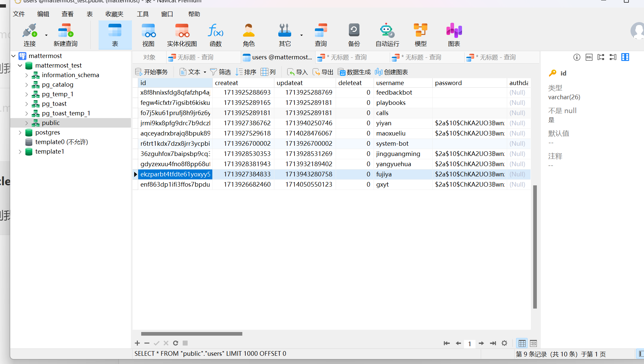The image size is (644, 364).
Task: Toggle the rightmost info pane layout icon
Action: [x=625, y=57]
